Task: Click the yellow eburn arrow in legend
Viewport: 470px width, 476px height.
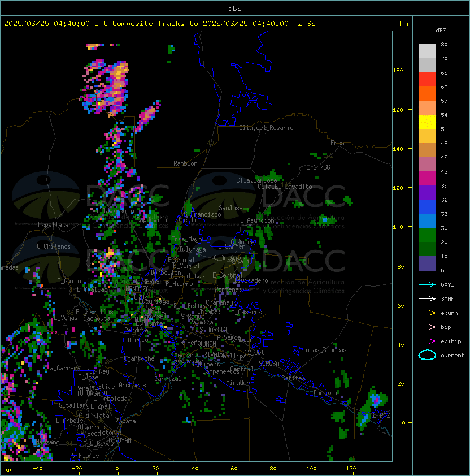Action: pos(427,313)
